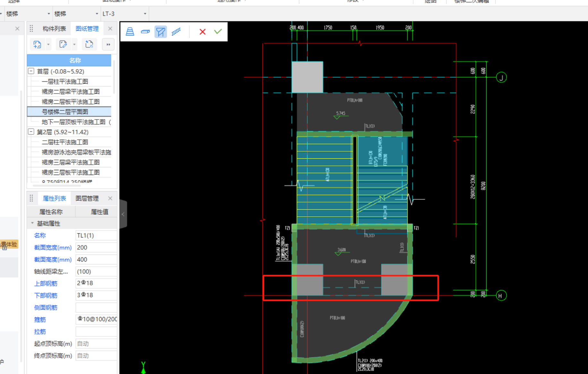This screenshot has width=588, height=374.
Task: Select the handrail tool icon
Action: tap(176, 31)
